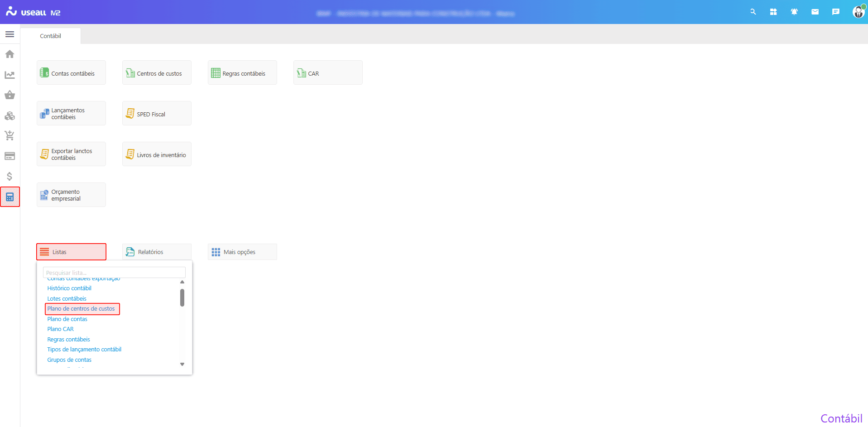Open Histórico contábil list
Screen dimensions: 868x427
pos(69,288)
